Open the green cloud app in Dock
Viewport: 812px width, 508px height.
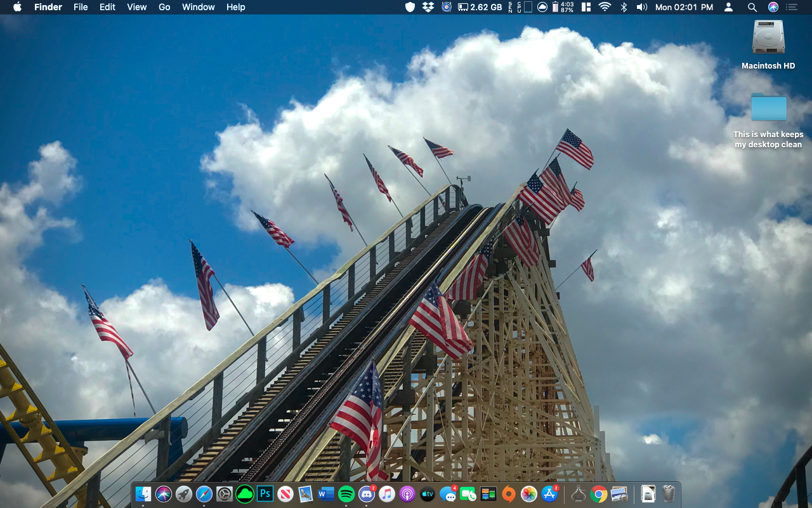(245, 493)
